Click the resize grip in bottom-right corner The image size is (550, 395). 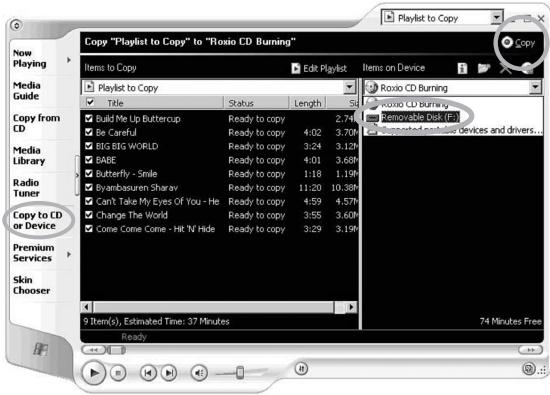543,371
